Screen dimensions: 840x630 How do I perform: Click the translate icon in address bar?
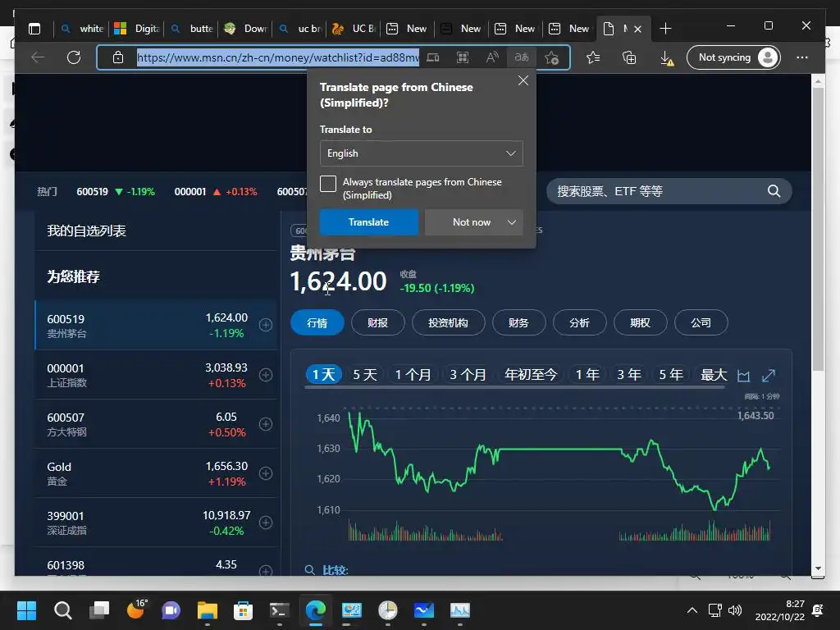tap(522, 57)
